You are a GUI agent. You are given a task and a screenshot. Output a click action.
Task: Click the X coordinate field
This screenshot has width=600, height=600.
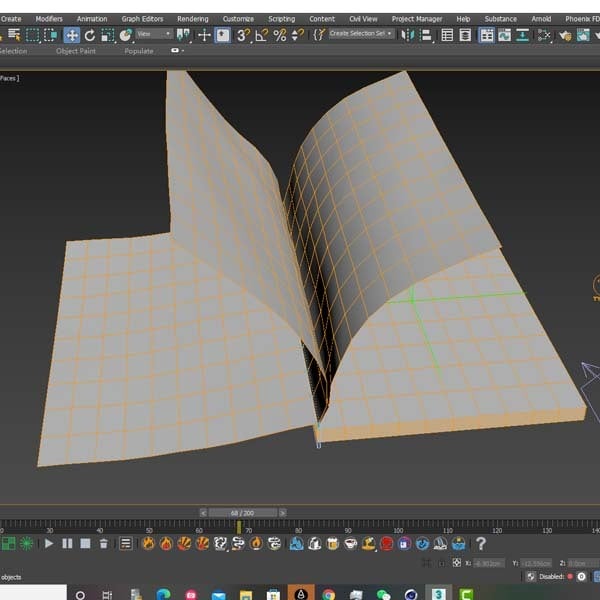click(489, 563)
